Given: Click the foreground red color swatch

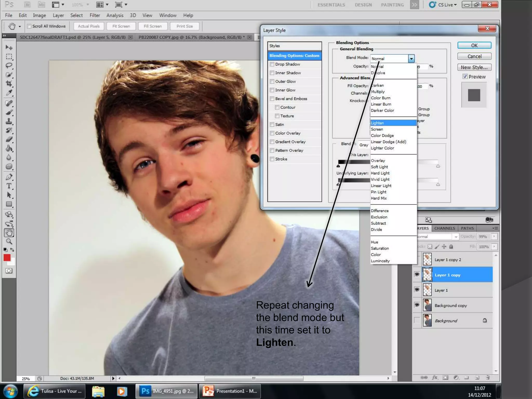Looking at the screenshot, I should [x=7, y=257].
